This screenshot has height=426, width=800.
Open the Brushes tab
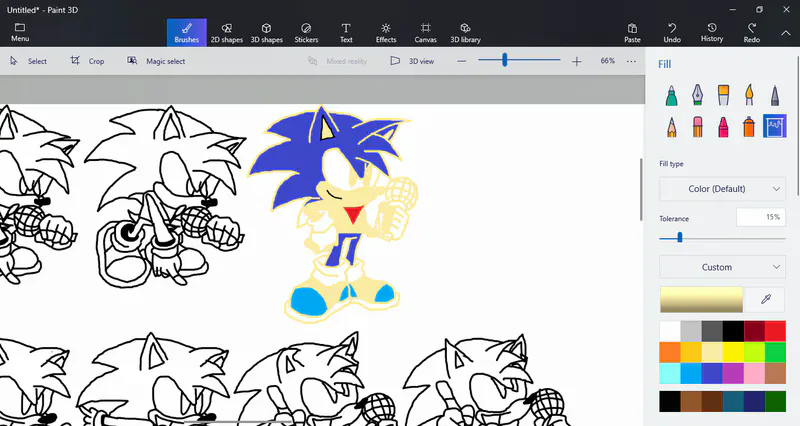click(x=187, y=33)
